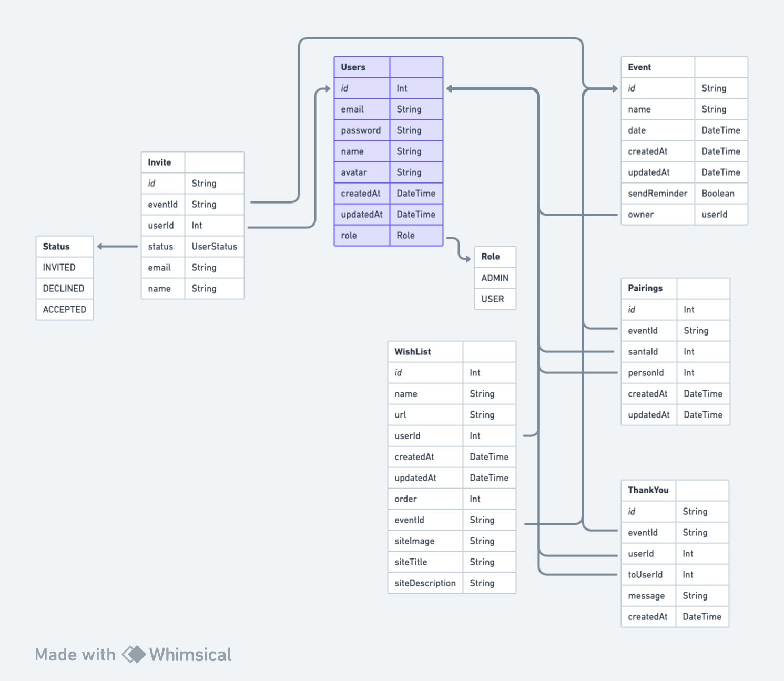Select the ACCEPTED status entry
This screenshot has width=784, height=681.
(64, 309)
